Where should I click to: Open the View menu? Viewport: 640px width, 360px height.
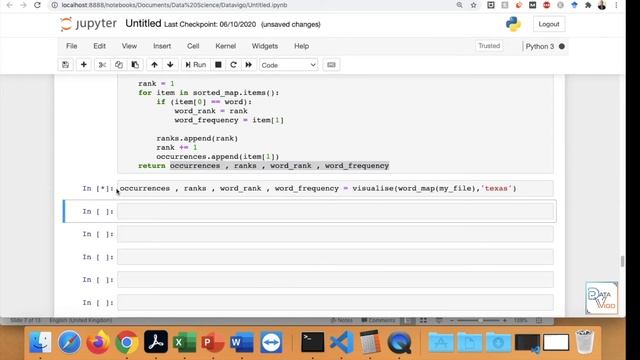(x=129, y=46)
